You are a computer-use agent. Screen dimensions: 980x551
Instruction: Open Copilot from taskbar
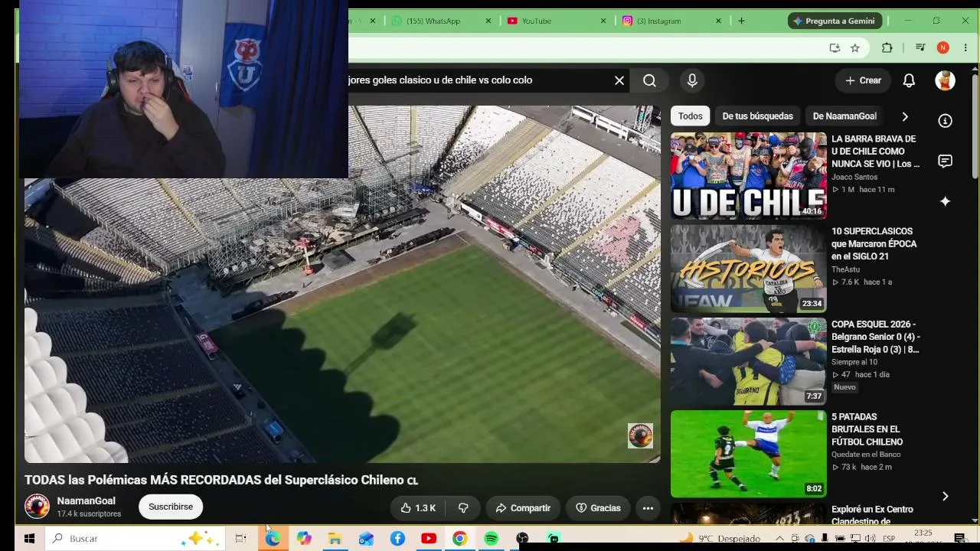304,539
